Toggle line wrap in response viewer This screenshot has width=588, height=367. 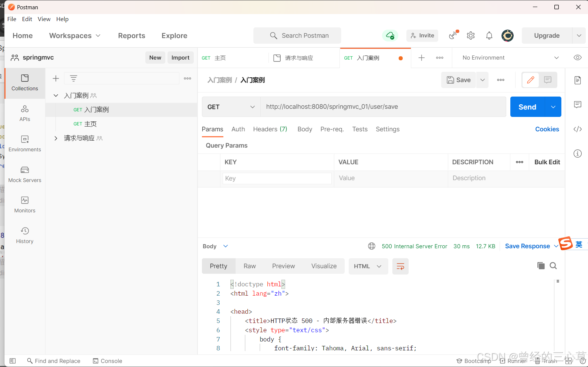pos(400,266)
